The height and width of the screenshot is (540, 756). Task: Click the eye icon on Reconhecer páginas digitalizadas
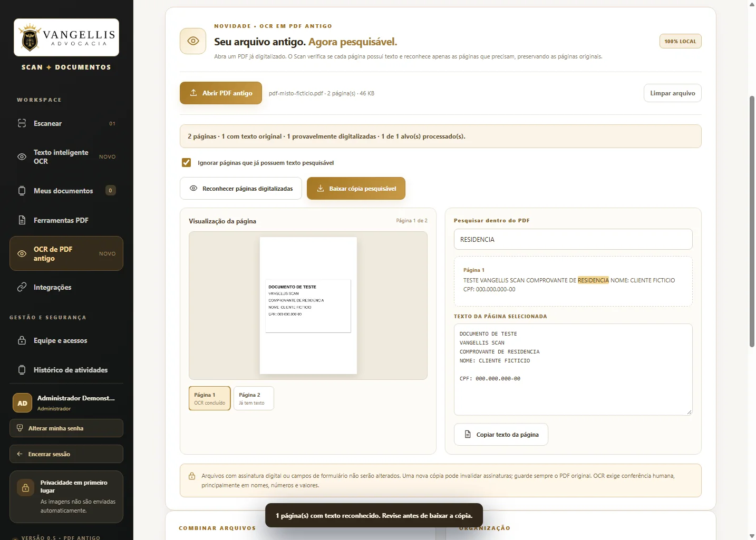point(193,188)
